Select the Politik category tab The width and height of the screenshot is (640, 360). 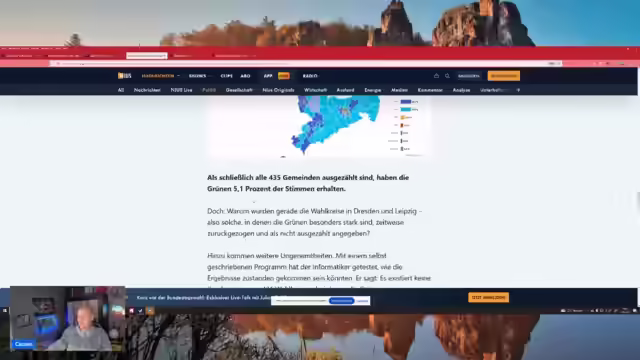(x=209, y=90)
